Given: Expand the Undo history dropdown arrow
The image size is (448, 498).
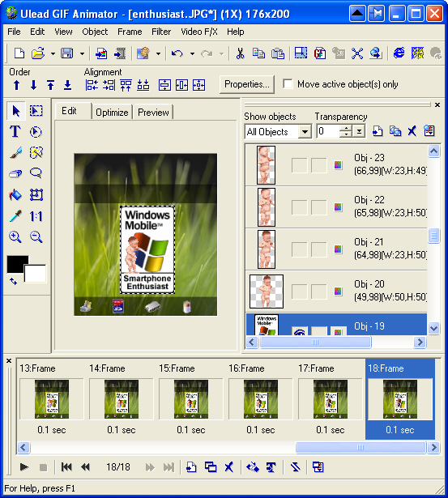Looking at the screenshot, I should coord(192,53).
